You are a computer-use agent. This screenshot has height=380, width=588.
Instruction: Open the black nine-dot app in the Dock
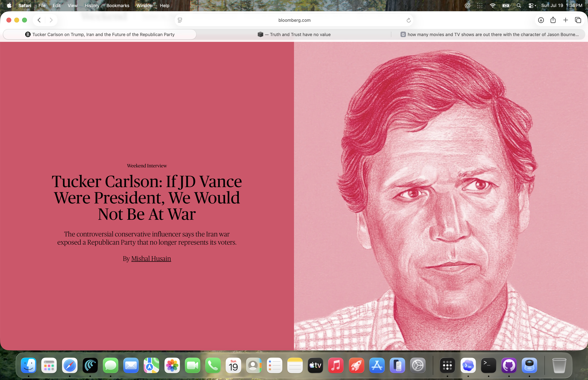pos(447,365)
